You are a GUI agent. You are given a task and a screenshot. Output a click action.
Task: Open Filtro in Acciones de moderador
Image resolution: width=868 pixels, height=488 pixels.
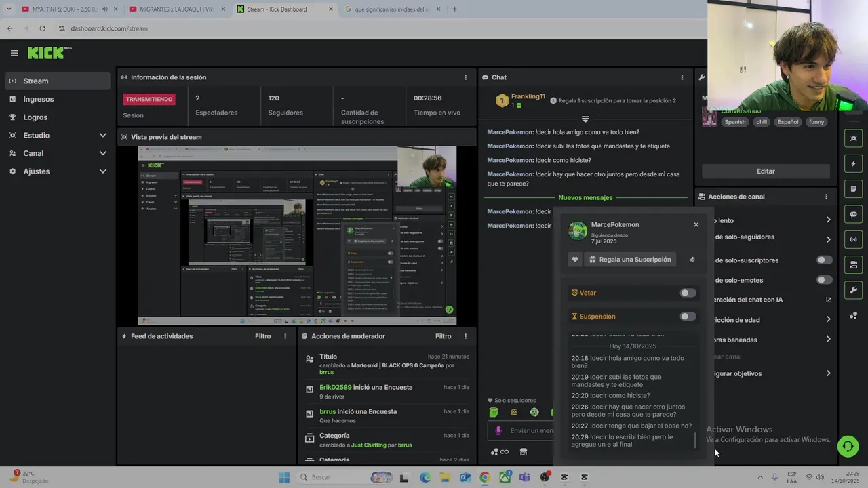443,336
